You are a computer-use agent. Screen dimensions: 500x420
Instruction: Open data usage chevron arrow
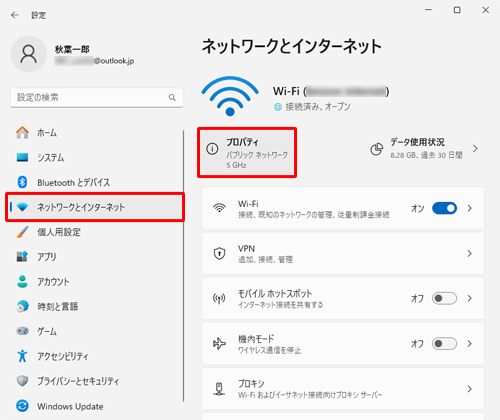[475, 149]
